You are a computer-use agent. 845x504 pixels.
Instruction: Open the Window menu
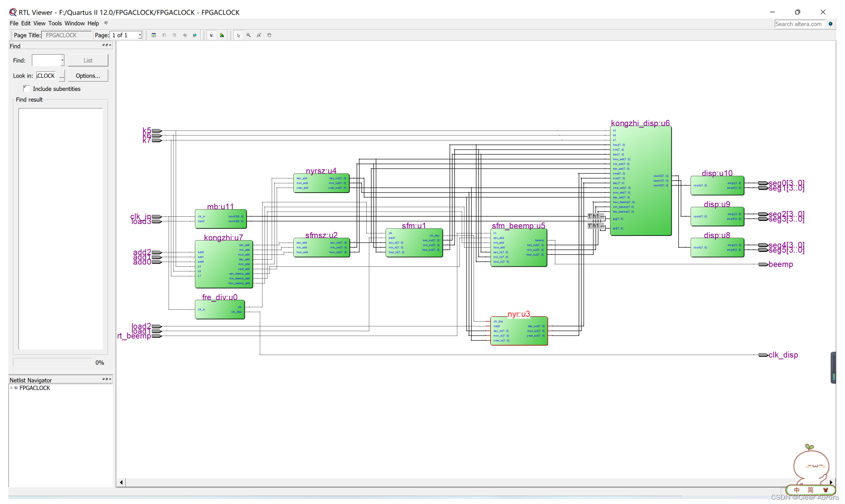[74, 23]
